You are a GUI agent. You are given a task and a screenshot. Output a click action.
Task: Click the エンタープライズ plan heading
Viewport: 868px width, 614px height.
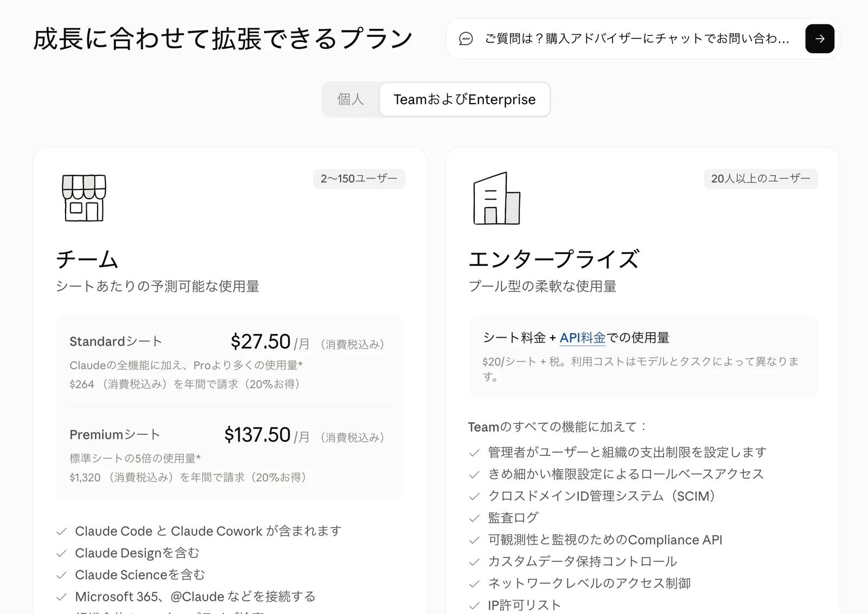554,259
